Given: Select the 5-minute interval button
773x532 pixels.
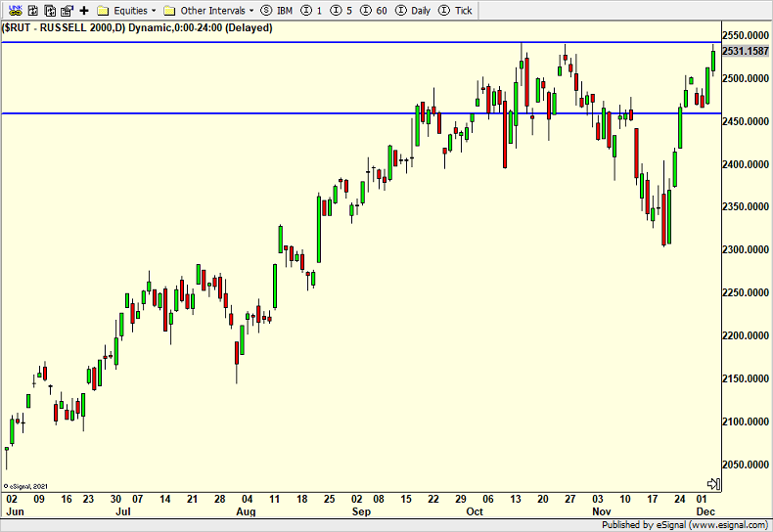Looking at the screenshot, I should (341, 11).
